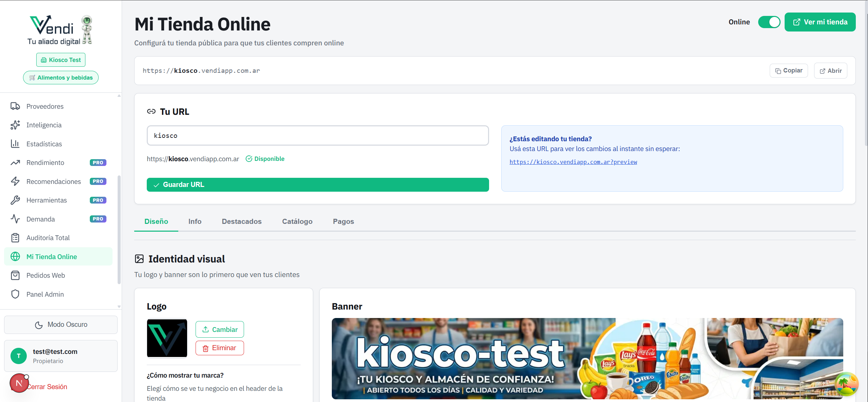Open the Pedidos Web bag icon

(15, 275)
